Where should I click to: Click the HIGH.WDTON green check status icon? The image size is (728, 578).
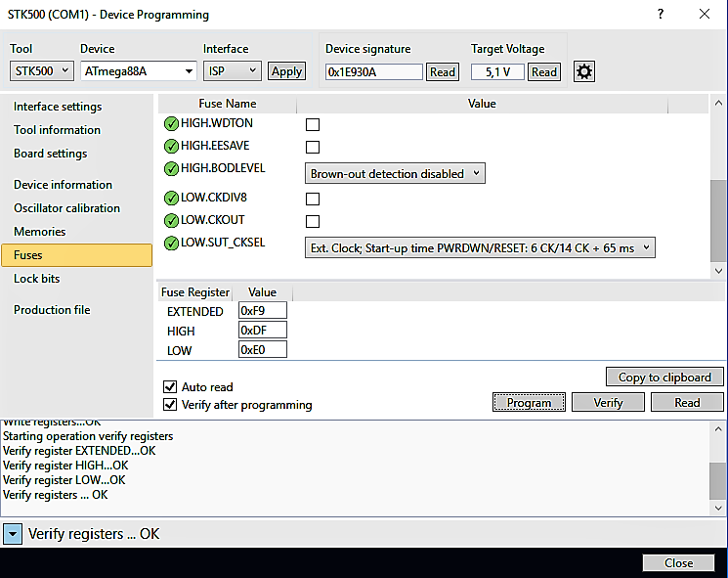tap(171, 123)
